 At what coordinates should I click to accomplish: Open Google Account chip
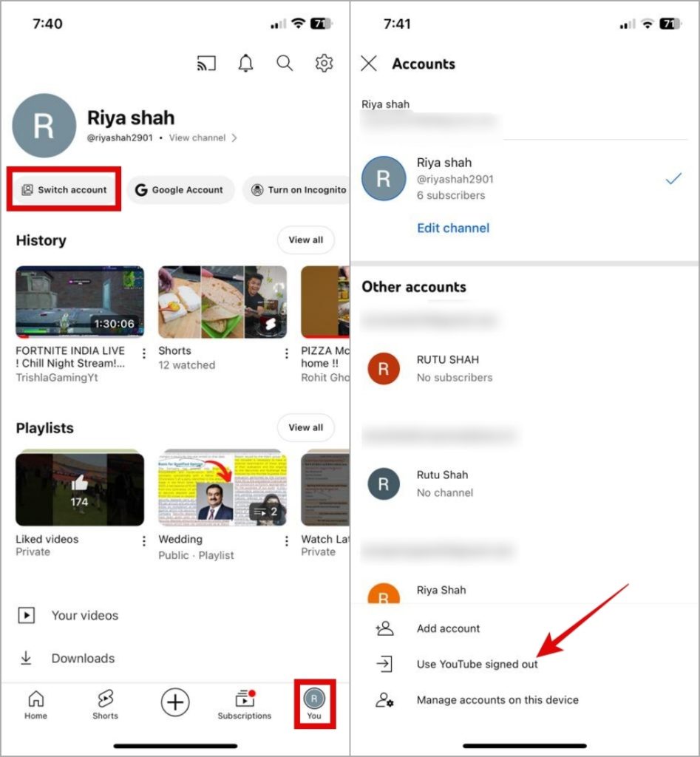[x=180, y=190]
